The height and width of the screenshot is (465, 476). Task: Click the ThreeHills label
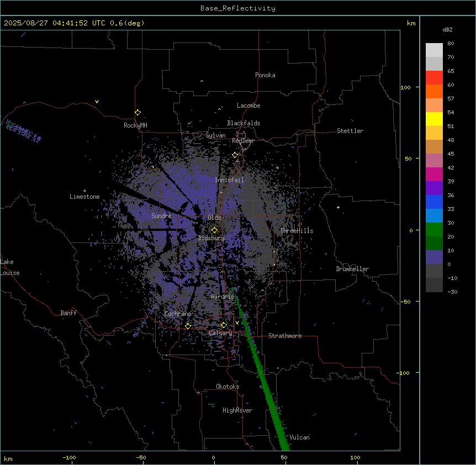pyautogui.click(x=297, y=231)
